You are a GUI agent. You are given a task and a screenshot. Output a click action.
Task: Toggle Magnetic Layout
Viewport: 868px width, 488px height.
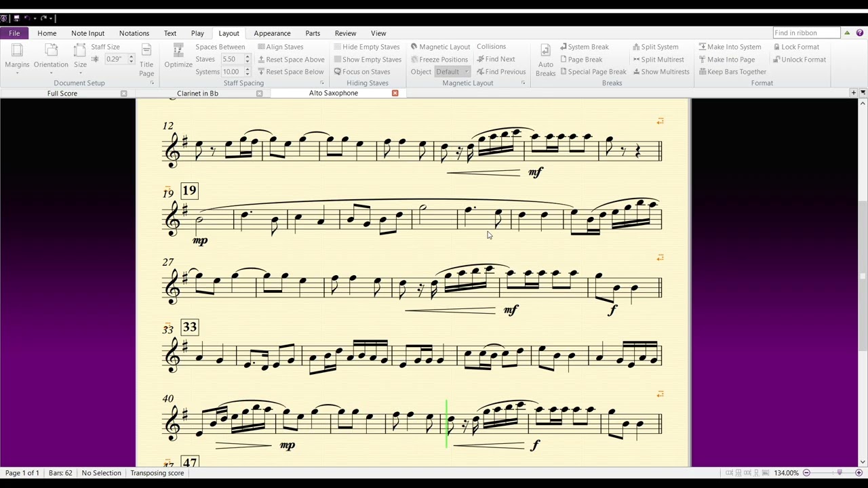click(440, 47)
